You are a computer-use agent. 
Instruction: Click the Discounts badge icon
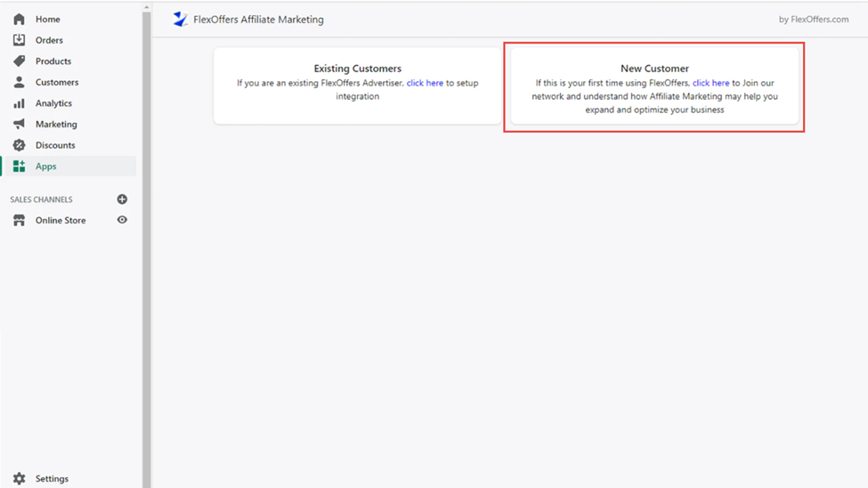[x=19, y=145]
